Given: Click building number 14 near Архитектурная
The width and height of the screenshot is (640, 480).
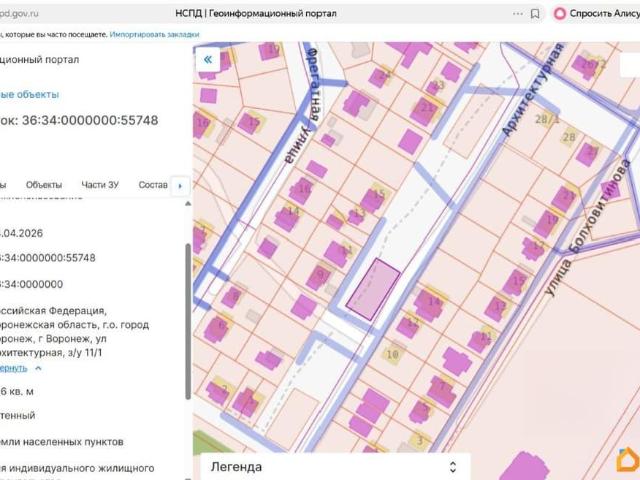Looking at the screenshot, I should click(x=434, y=301).
